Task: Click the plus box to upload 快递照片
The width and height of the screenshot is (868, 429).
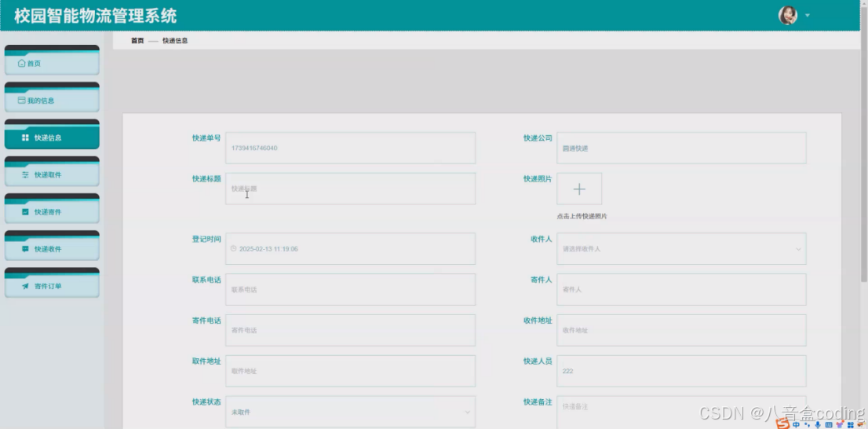Action: [x=579, y=189]
